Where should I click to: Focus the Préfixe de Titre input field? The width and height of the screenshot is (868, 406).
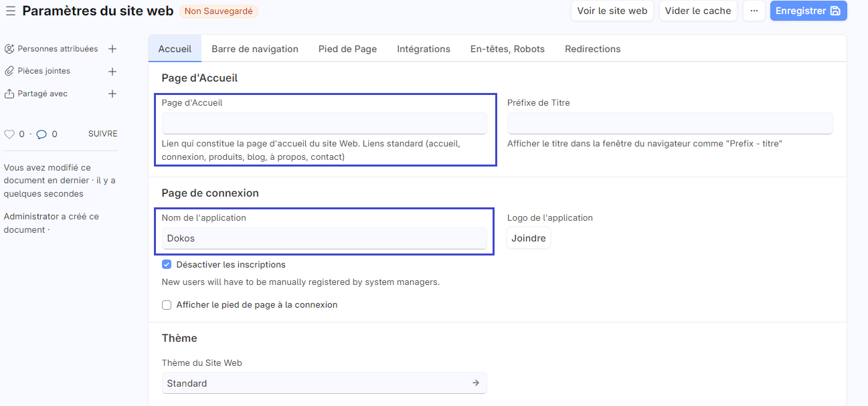click(x=669, y=123)
